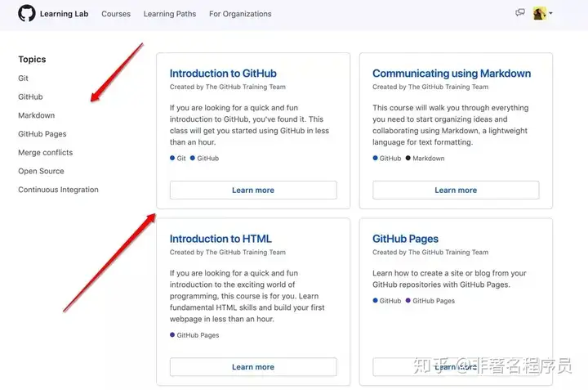Viewport: 588px width, 390px height.
Task: Select the Markdown topic in sidebar
Action: click(x=37, y=115)
